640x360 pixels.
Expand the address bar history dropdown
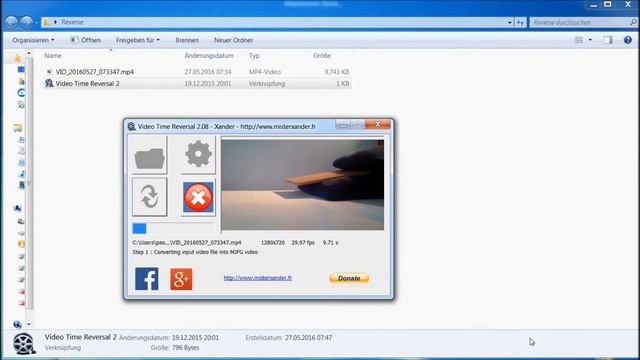[x=509, y=22]
